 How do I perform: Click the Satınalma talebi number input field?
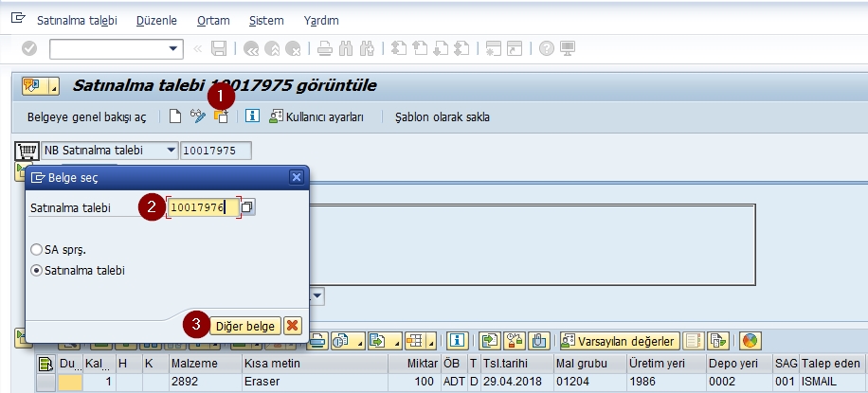pyautogui.click(x=202, y=207)
